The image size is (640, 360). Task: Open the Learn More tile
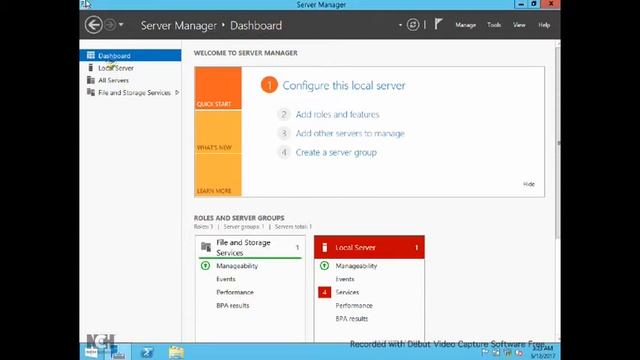[x=218, y=175]
